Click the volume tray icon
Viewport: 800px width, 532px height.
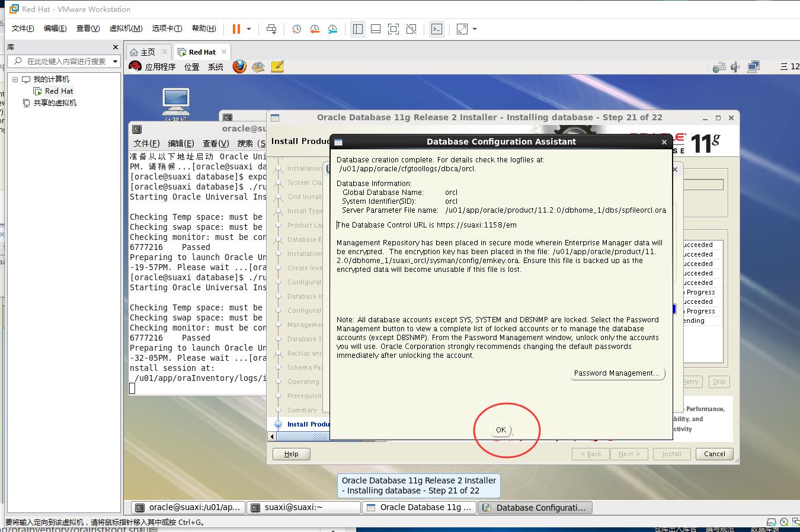click(735, 67)
